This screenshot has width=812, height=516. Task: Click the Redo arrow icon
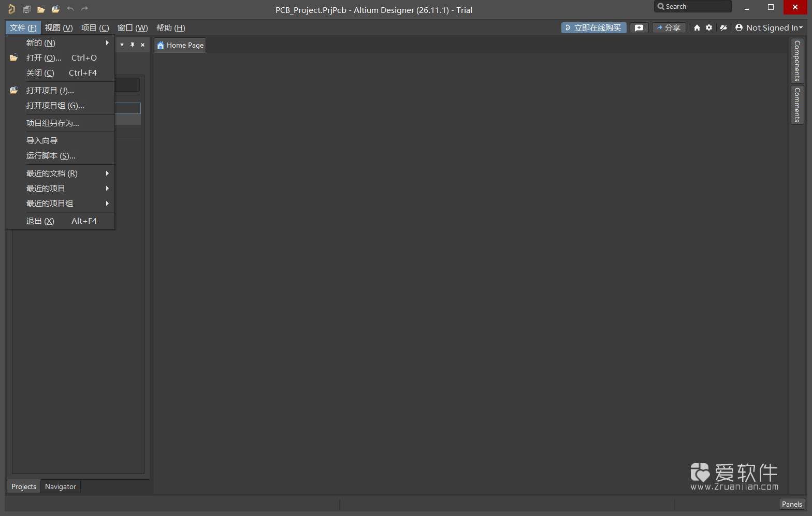85,9
